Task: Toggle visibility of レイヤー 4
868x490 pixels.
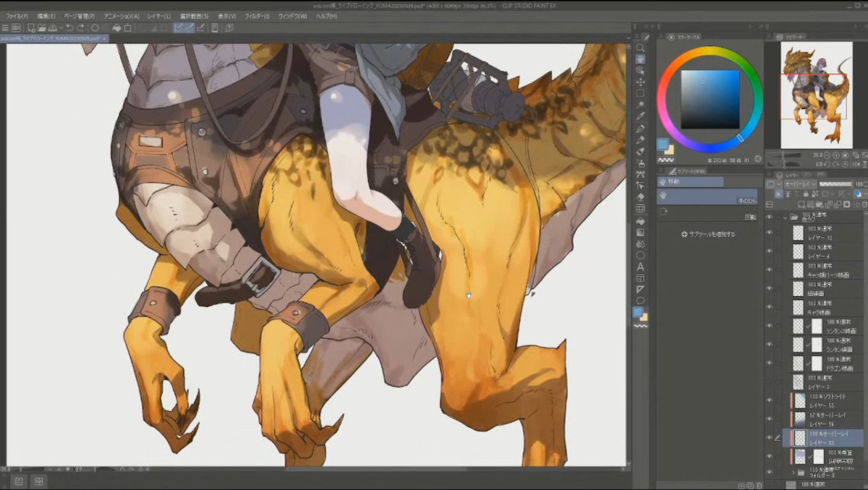Action: pos(769,251)
